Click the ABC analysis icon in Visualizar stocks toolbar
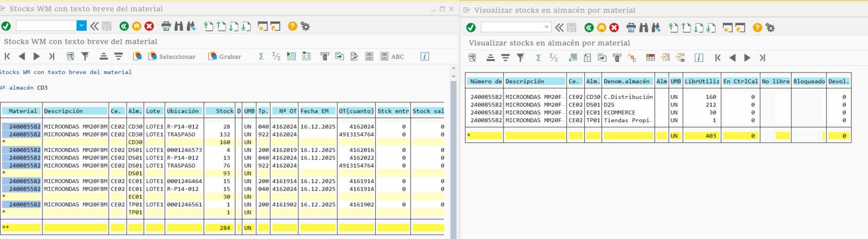Viewport: 868px width, 239px height. (632, 58)
